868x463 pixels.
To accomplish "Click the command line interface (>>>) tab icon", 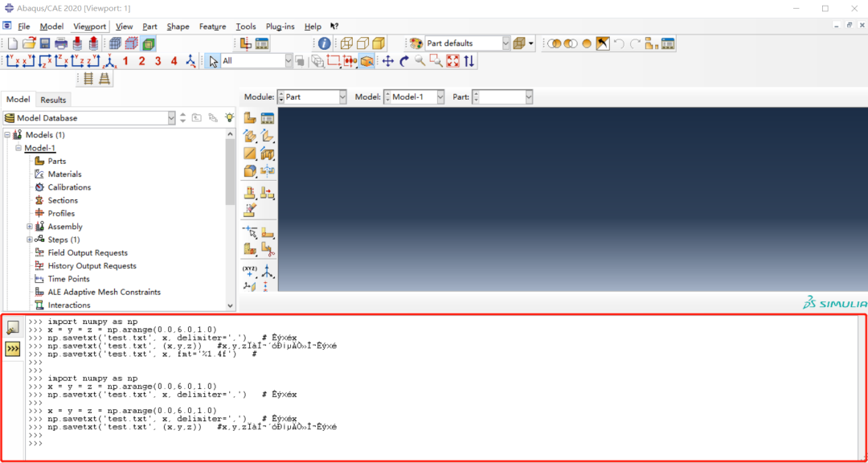I will click(13, 349).
